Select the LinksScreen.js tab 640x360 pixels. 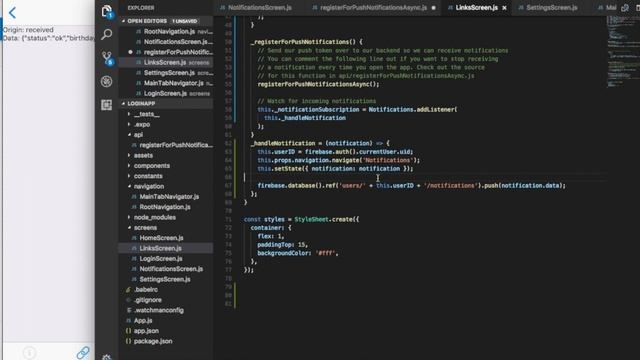coord(476,8)
